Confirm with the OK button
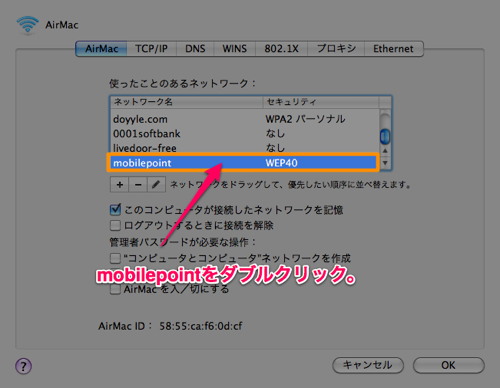Viewport: 500px width, 388px height. point(448,365)
